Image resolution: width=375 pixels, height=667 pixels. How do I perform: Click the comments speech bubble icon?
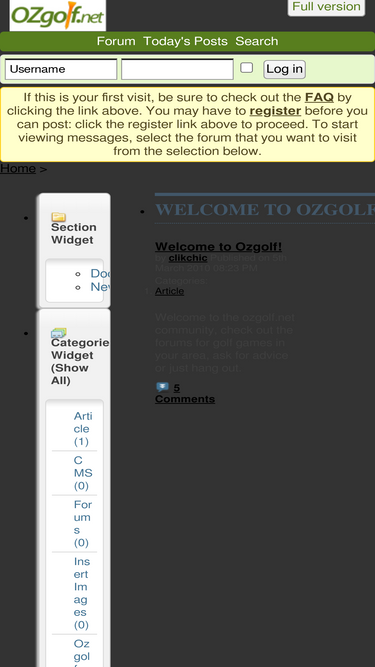click(162, 387)
